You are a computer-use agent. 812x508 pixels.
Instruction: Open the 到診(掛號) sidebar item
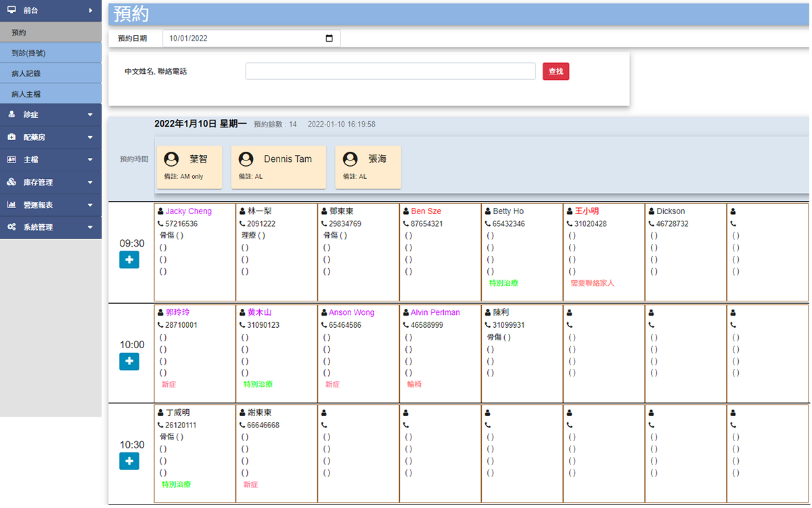click(x=51, y=53)
